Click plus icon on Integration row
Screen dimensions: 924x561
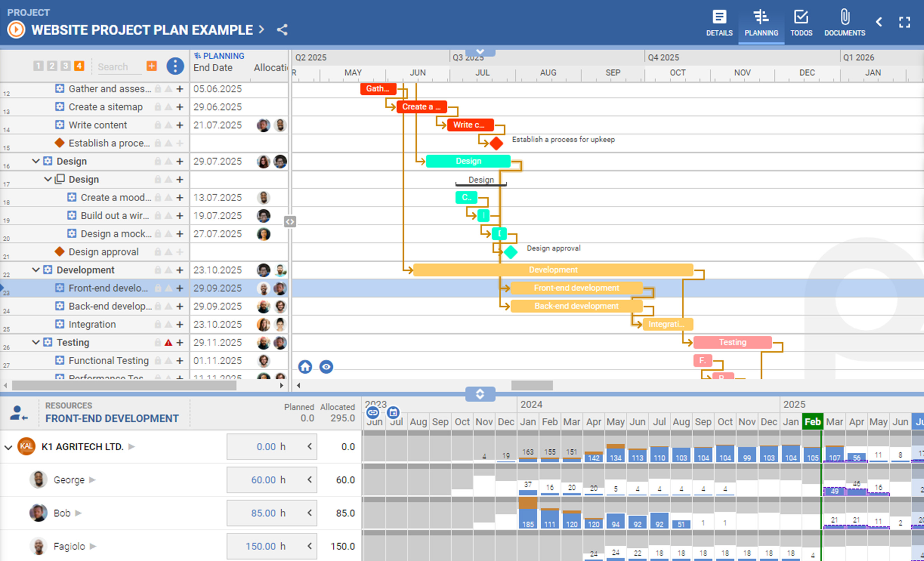pos(180,325)
